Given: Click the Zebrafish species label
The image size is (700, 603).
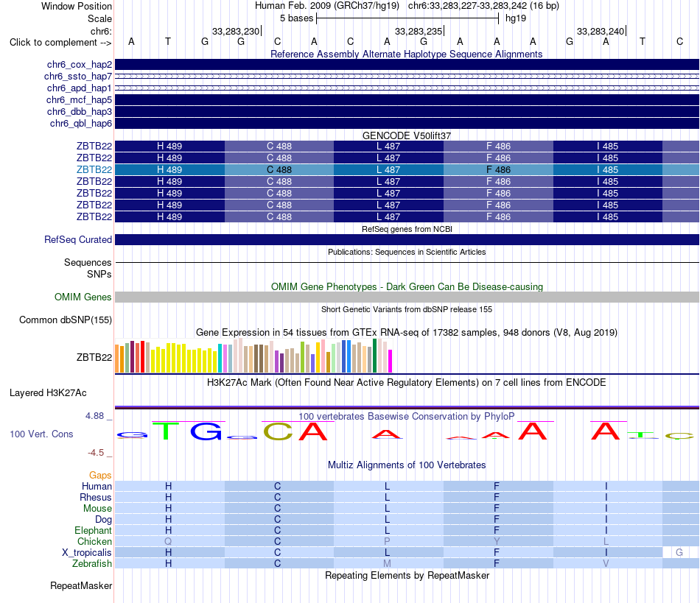Looking at the screenshot, I should pos(92,563).
